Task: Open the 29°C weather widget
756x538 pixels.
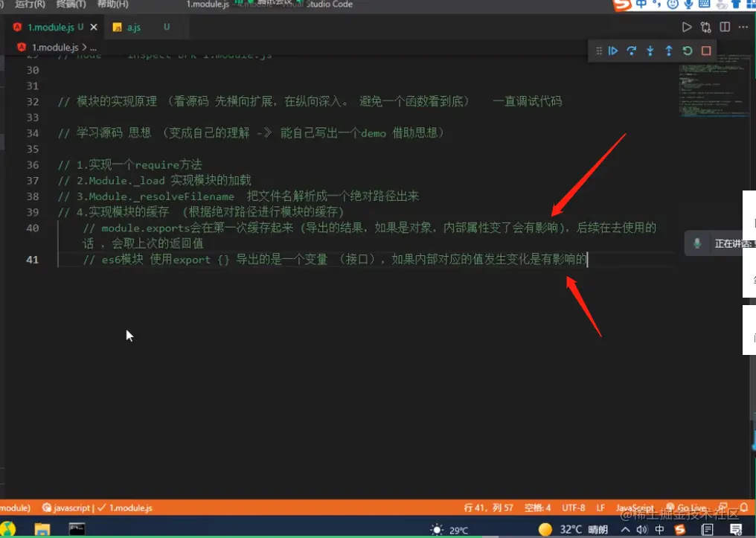Action: (449, 530)
